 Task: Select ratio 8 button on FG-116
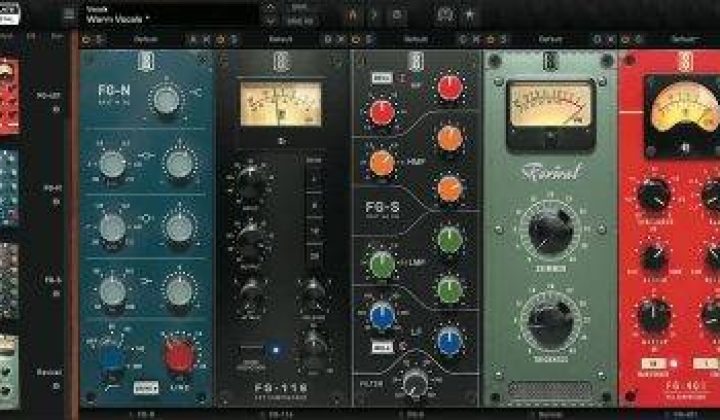(315, 205)
